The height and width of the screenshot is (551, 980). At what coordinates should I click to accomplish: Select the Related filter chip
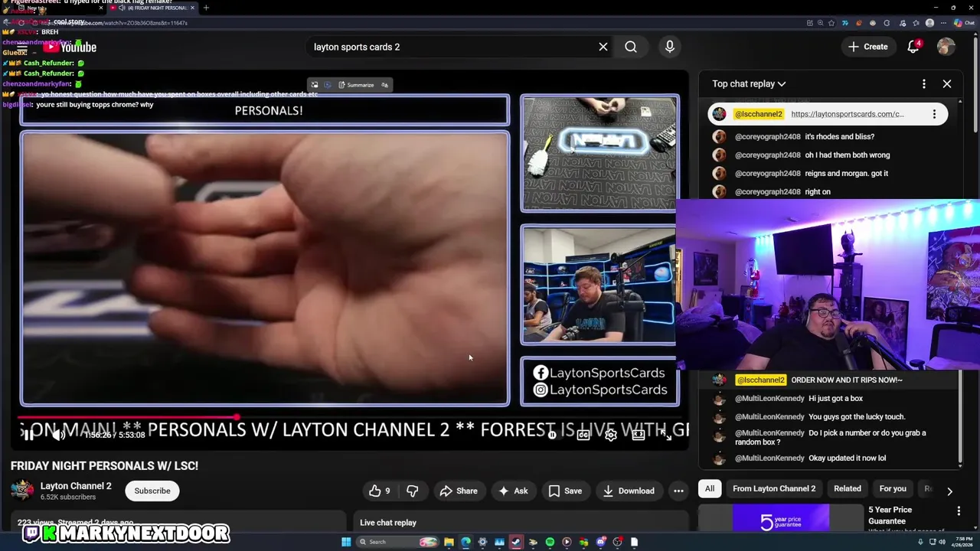click(x=848, y=488)
